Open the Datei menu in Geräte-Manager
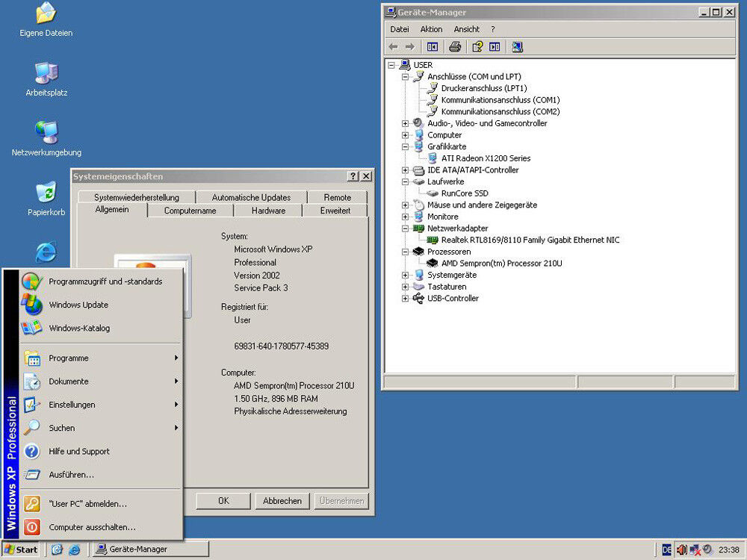 [399, 29]
